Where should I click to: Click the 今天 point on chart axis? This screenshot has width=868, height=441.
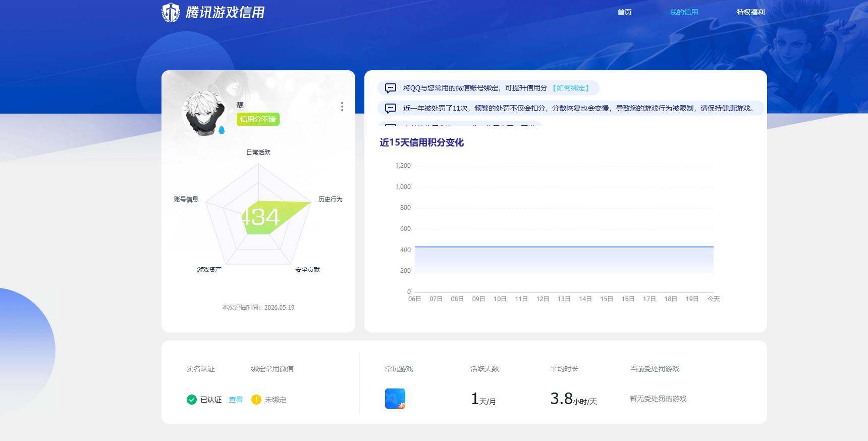[714, 299]
